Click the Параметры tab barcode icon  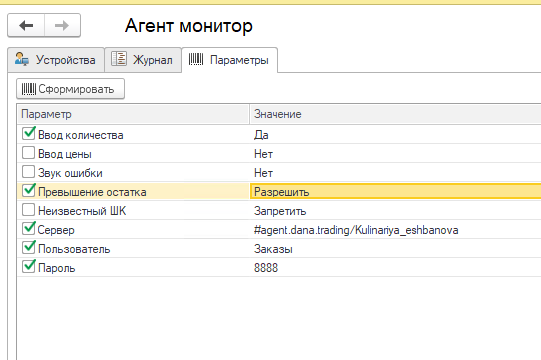(196, 59)
